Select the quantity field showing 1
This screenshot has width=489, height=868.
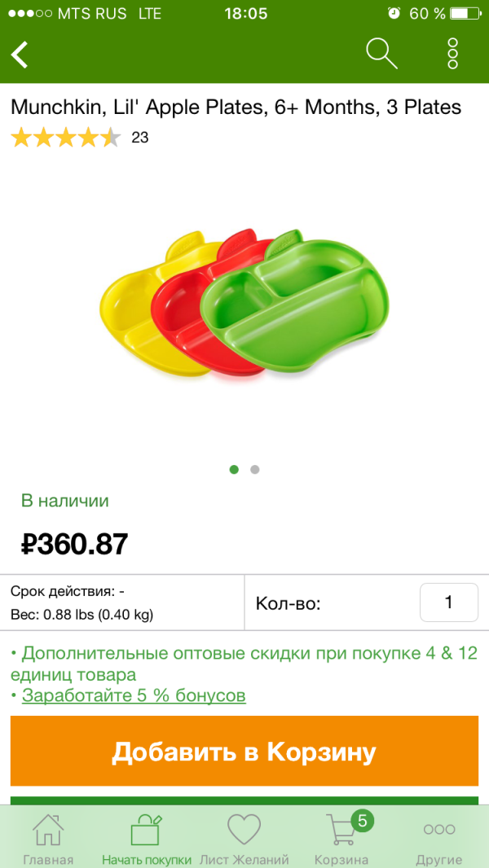tap(448, 603)
